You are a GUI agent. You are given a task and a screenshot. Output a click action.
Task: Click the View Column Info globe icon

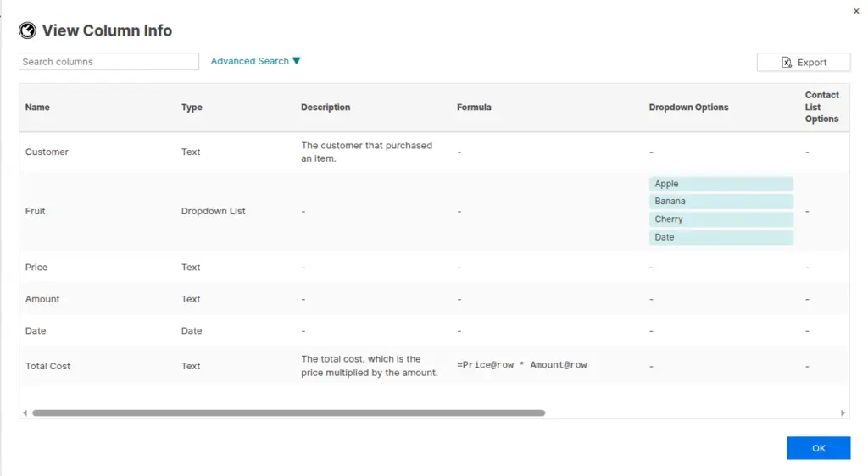pyautogui.click(x=27, y=30)
